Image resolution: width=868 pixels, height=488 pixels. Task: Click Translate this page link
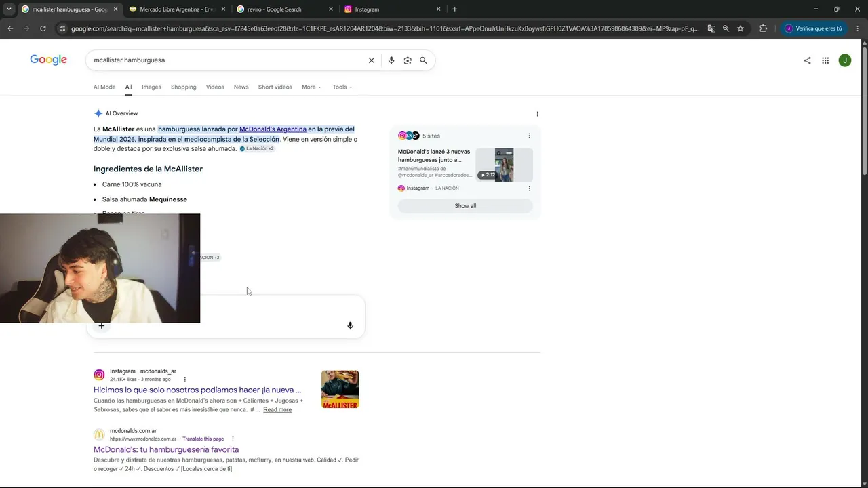click(x=203, y=439)
